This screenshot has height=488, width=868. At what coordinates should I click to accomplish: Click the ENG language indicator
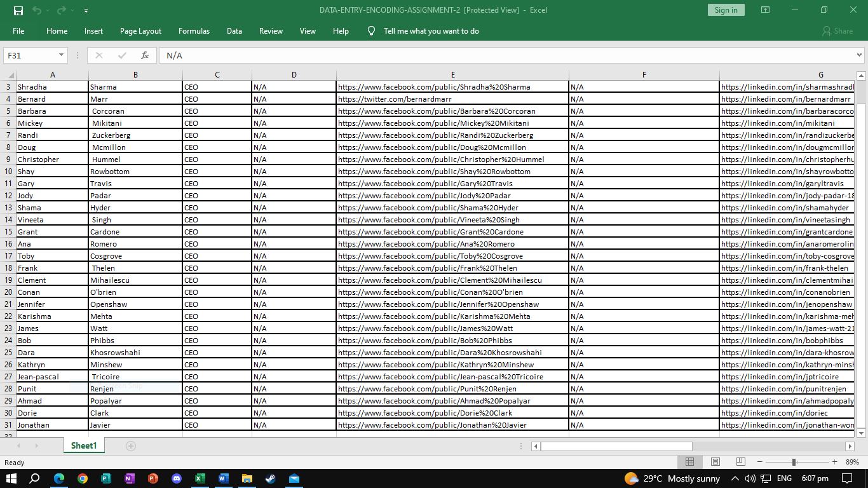(x=784, y=478)
